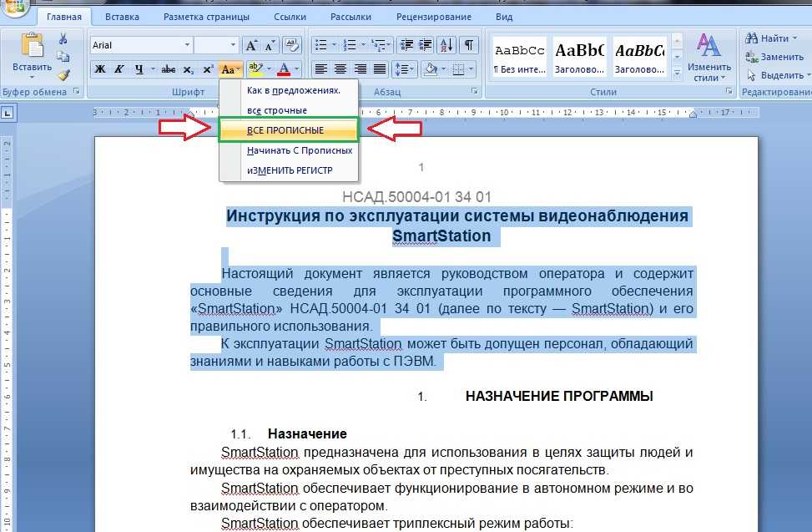Click the red font color button
Image resolution: width=812 pixels, height=532 pixels.
[285, 69]
